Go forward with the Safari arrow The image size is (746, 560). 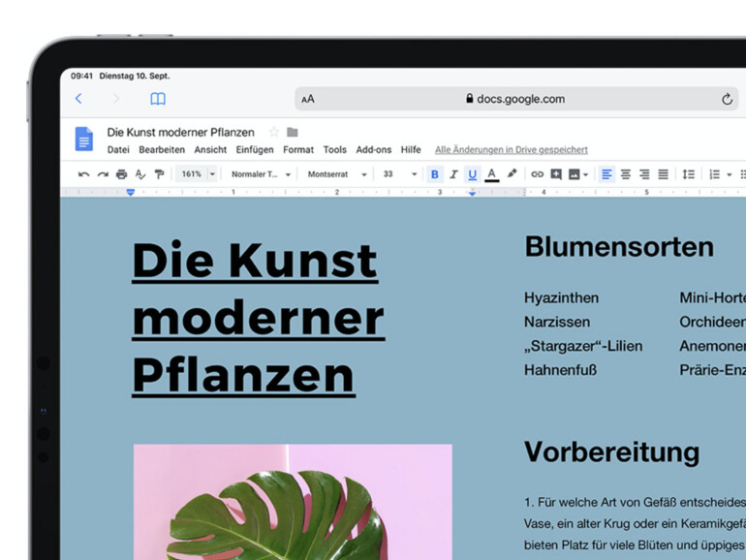(x=115, y=99)
